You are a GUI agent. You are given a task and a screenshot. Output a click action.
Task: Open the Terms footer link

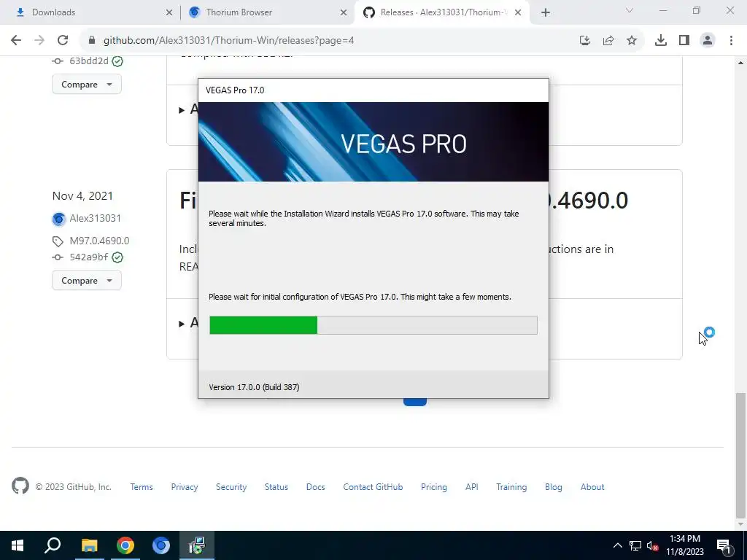pos(142,487)
